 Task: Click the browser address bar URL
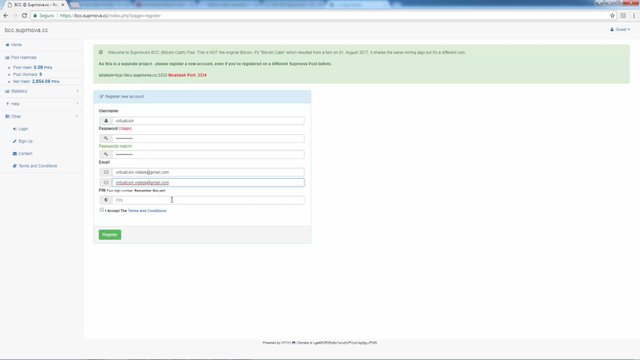110,16
